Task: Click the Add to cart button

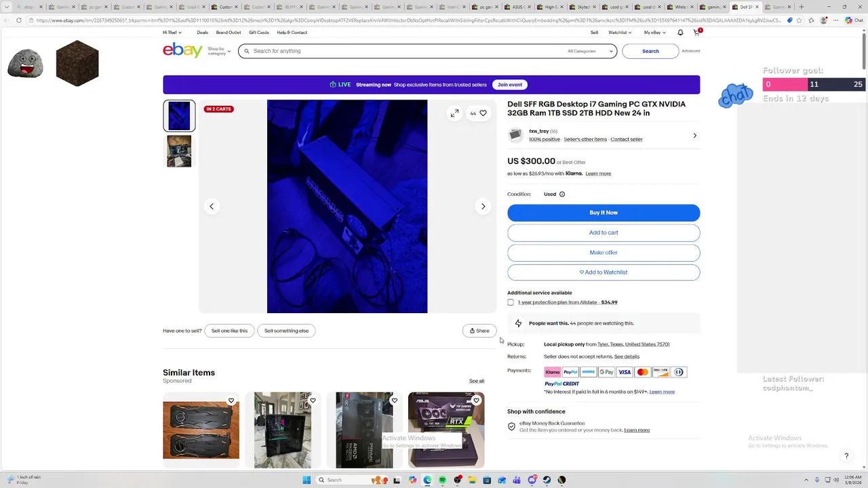Action: pyautogui.click(x=604, y=232)
